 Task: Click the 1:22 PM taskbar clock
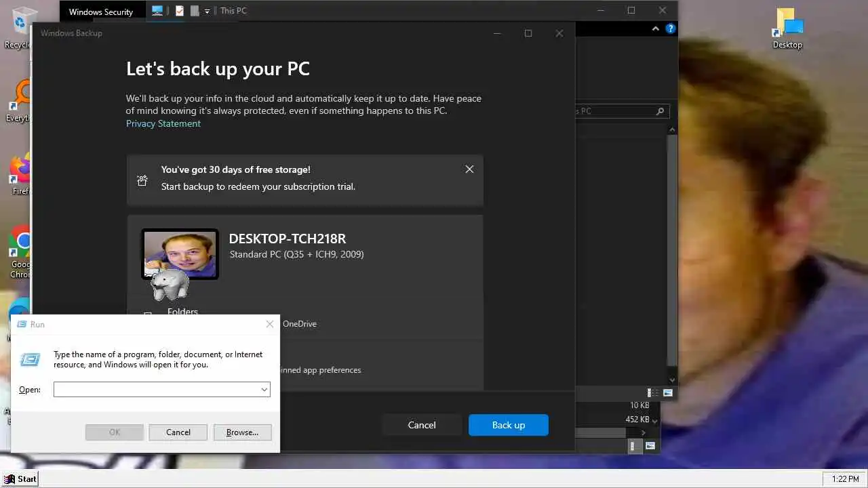(x=845, y=479)
